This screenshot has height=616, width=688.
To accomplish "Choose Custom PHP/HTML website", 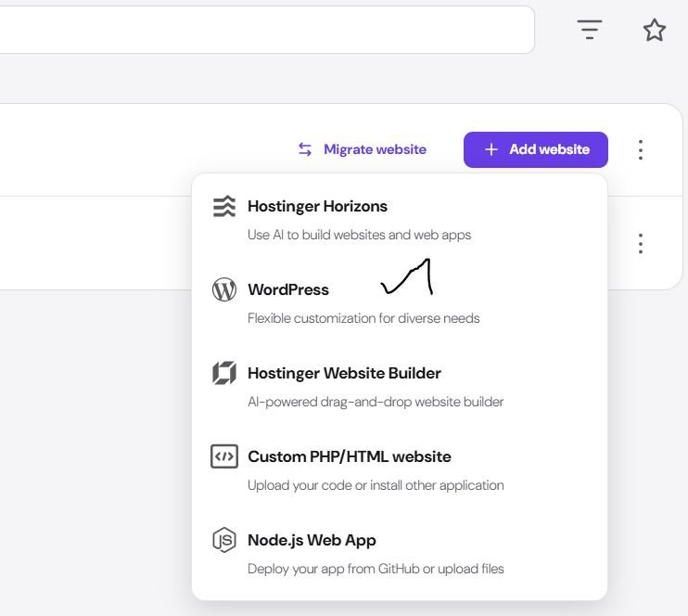I will click(x=400, y=469).
